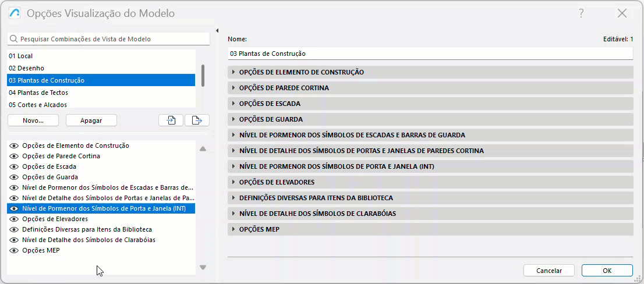
Task: Open the help question mark icon
Action: (581, 13)
